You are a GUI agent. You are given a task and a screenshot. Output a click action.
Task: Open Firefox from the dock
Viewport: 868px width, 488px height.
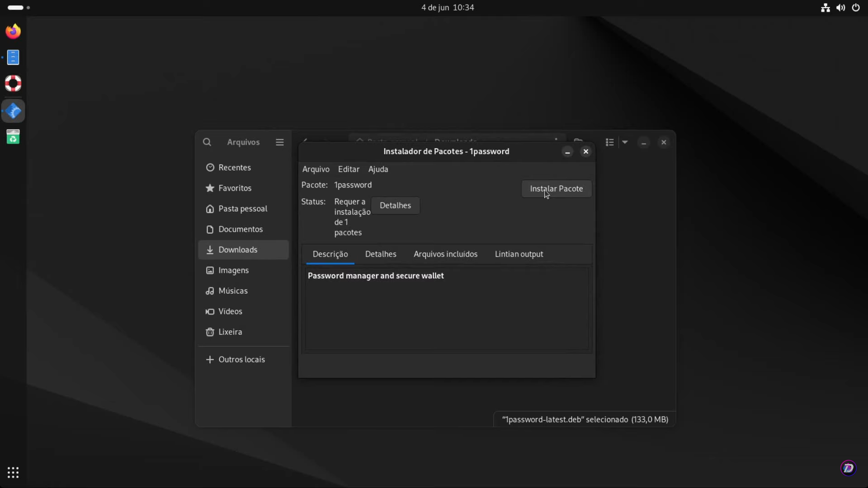pyautogui.click(x=13, y=31)
